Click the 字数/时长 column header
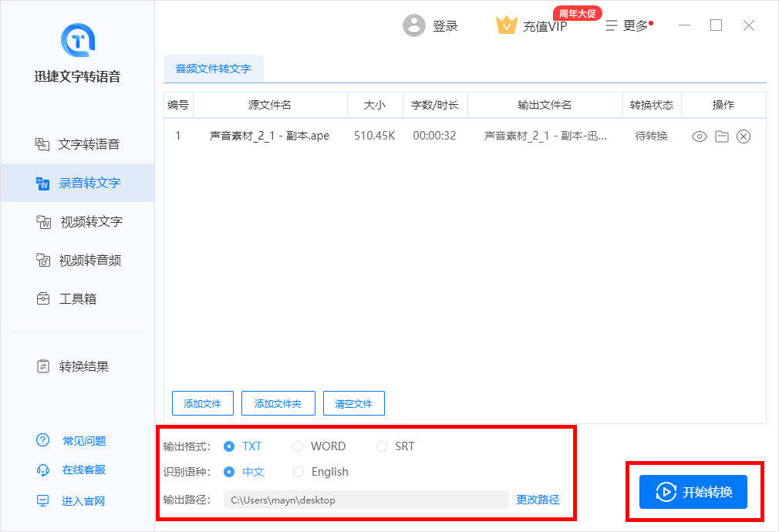The image size is (779, 532). [x=435, y=105]
